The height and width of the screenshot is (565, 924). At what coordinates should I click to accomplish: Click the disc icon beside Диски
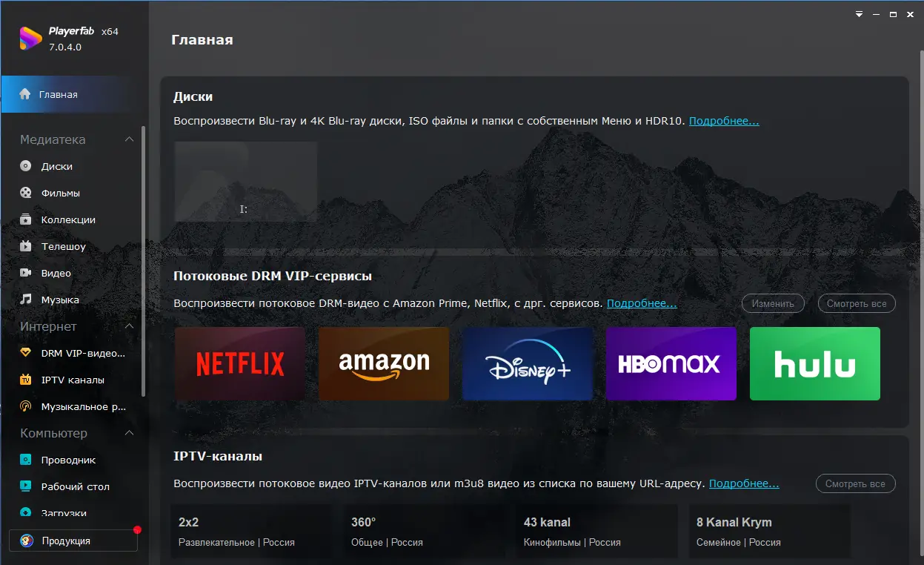pyautogui.click(x=26, y=166)
